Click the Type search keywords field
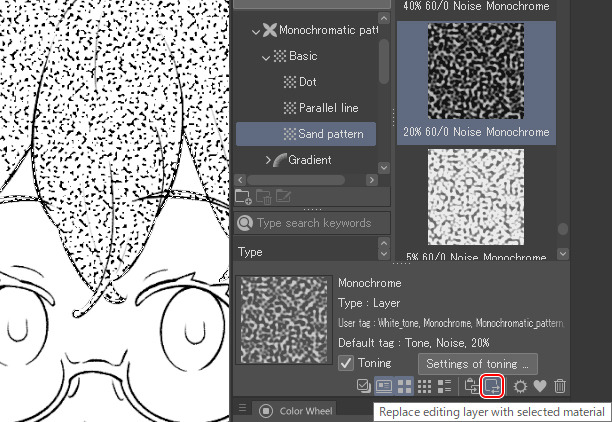612x422 pixels. tap(312, 223)
